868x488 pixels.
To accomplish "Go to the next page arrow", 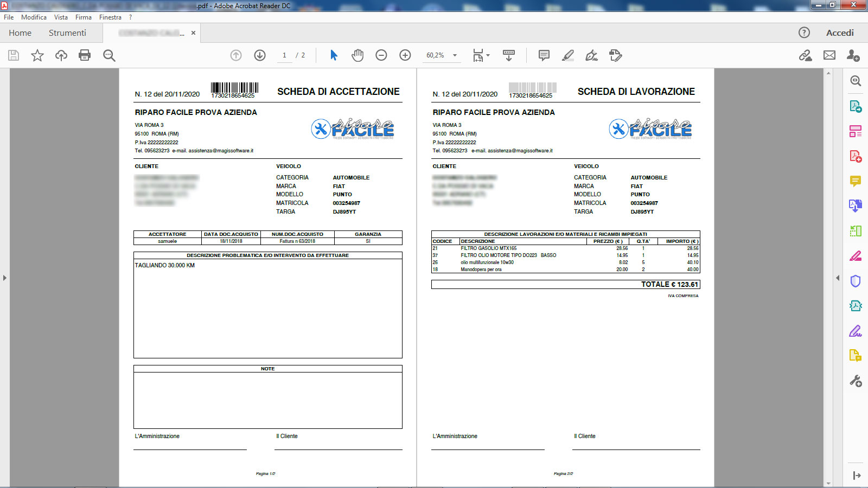I will (260, 55).
